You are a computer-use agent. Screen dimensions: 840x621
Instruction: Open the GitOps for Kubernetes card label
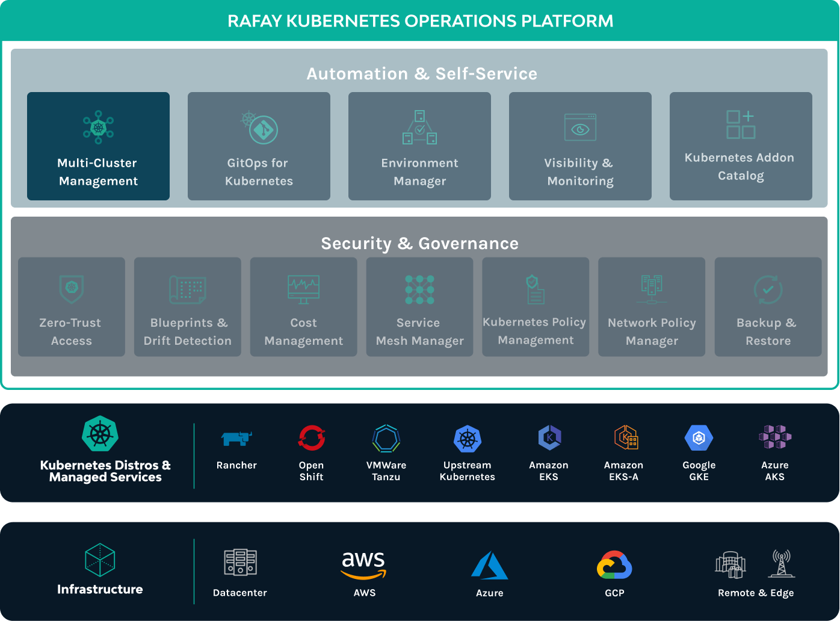[259, 172]
